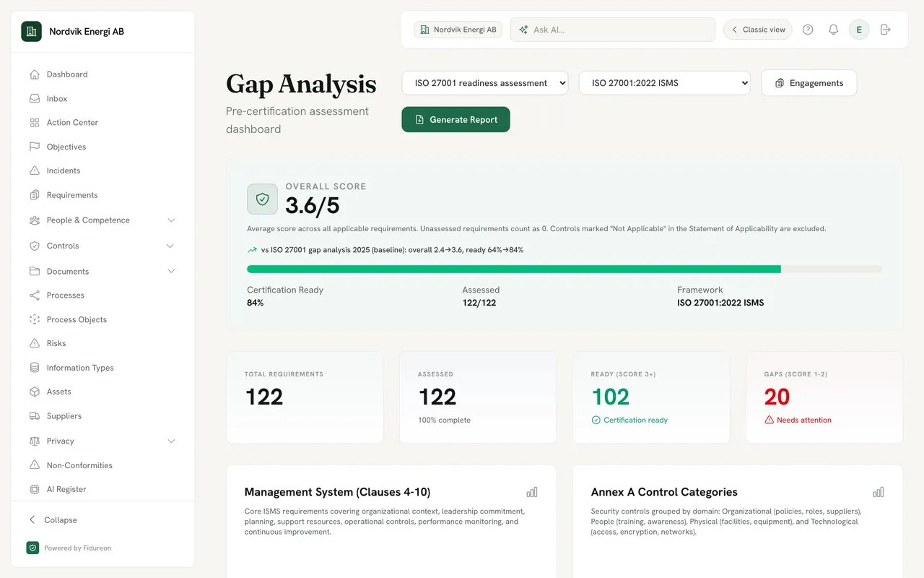Click the AI Register chip icon
924x578 pixels.
click(x=35, y=489)
